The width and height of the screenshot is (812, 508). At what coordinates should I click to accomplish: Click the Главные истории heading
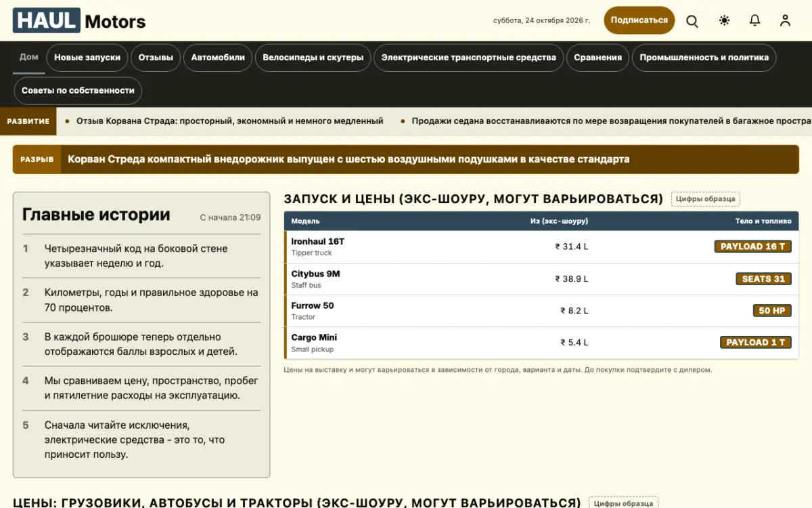point(96,215)
